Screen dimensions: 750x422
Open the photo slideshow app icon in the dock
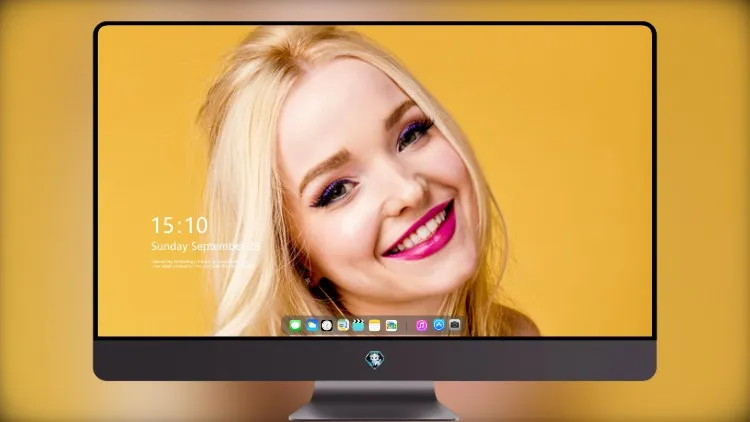pyautogui.click(x=391, y=326)
